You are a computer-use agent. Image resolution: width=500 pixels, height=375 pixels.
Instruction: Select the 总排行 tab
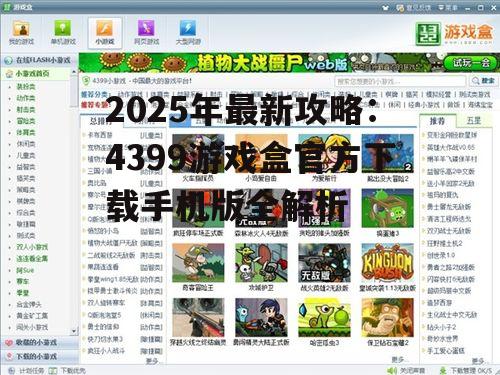pos(101,121)
